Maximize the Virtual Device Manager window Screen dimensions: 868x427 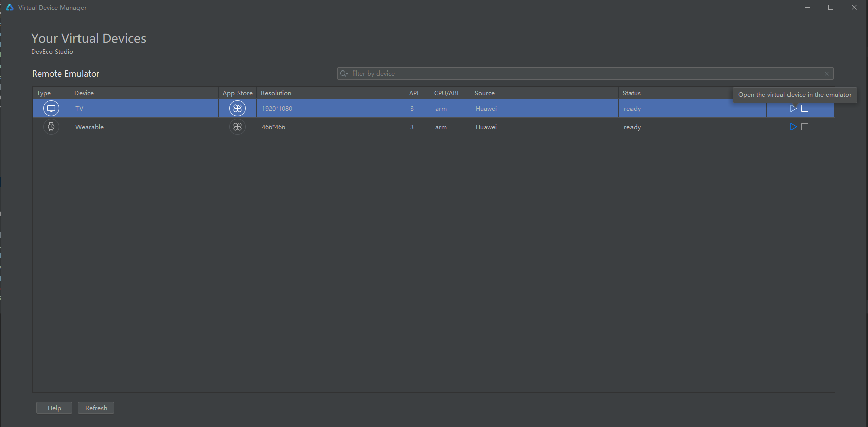(831, 7)
